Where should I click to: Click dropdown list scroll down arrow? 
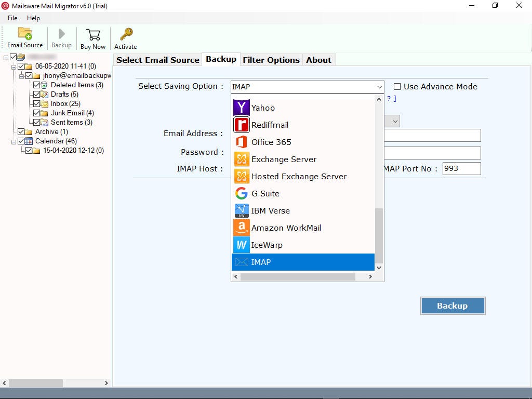pos(379,268)
